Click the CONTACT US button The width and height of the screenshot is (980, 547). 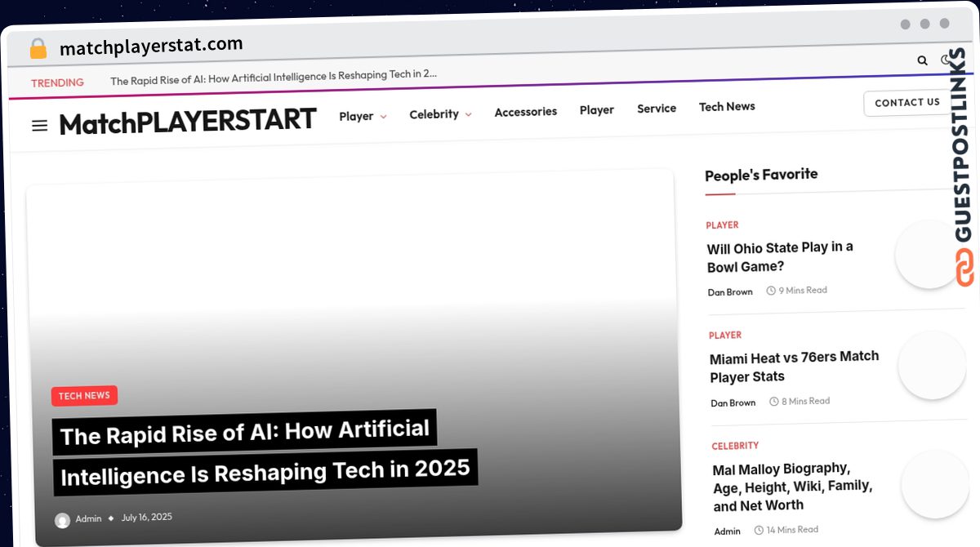907,103
